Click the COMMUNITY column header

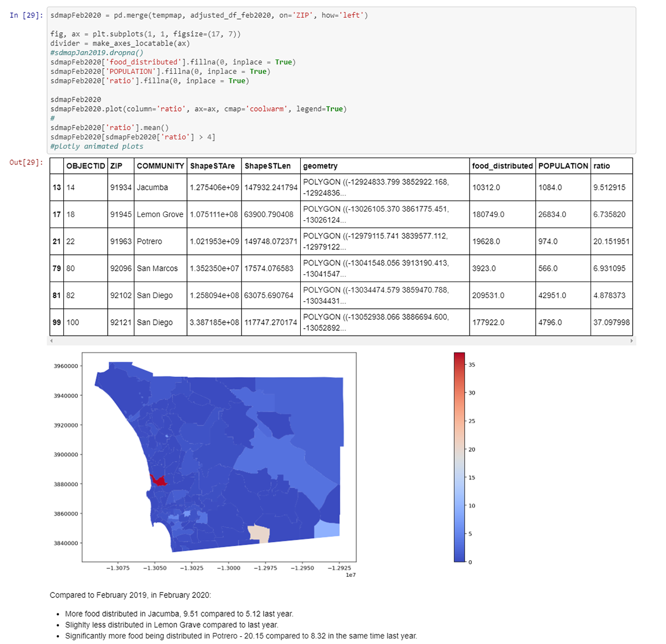tap(160, 165)
